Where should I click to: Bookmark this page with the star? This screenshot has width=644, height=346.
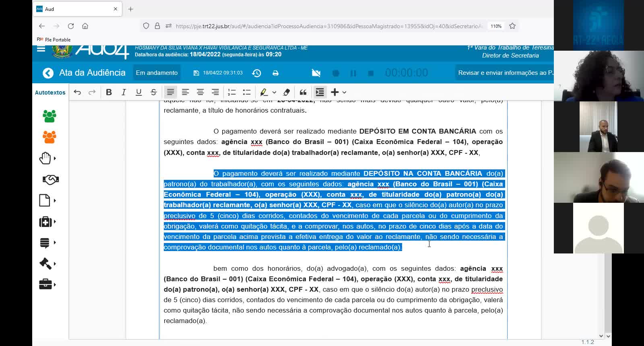click(512, 26)
